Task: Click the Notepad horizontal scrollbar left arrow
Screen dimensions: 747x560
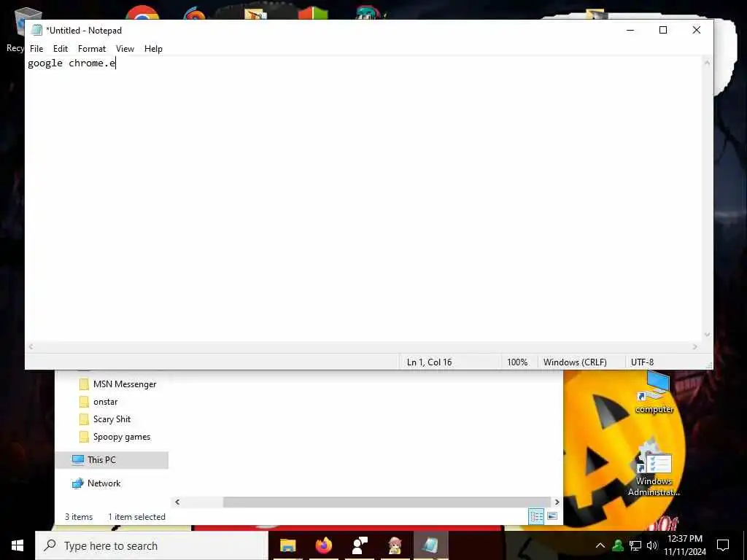Action: point(31,347)
